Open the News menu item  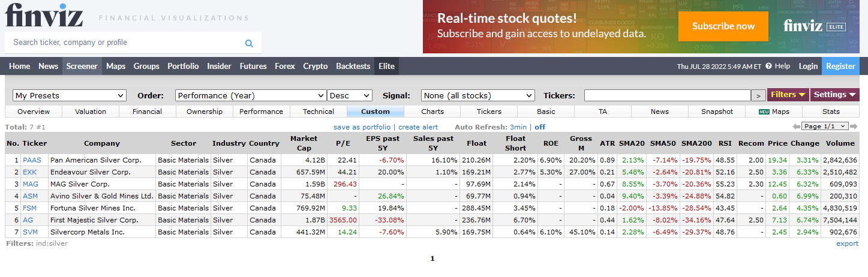coord(49,66)
